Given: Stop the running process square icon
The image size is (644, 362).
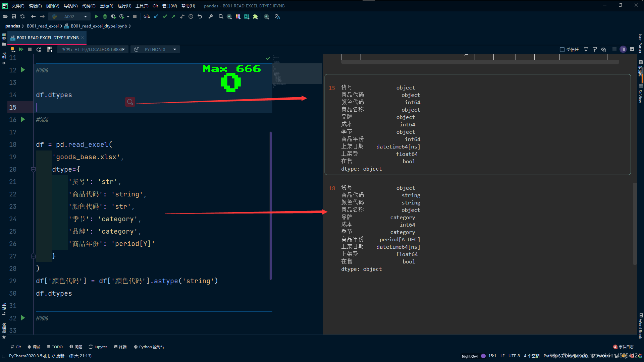Looking at the screenshot, I should coord(135,16).
